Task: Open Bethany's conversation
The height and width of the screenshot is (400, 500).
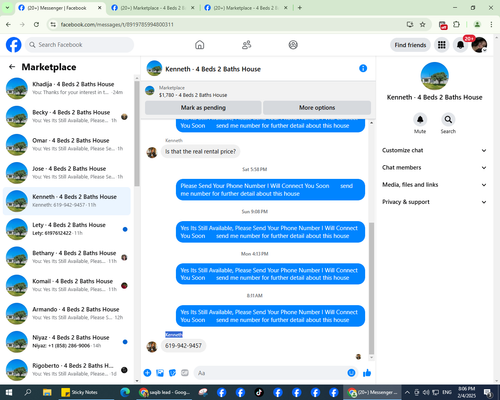Action: click(67, 257)
